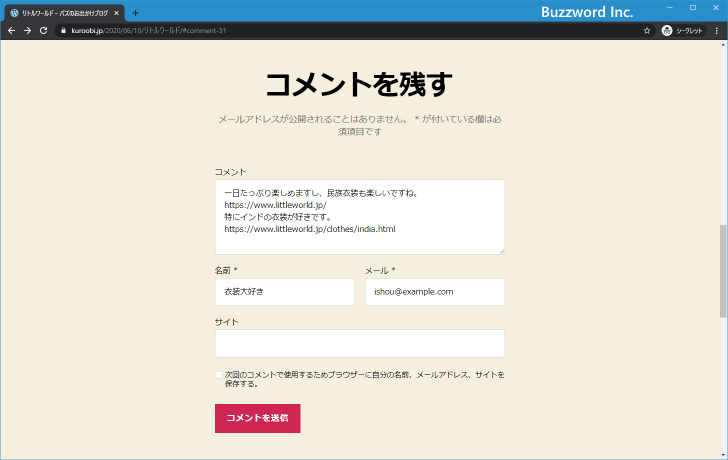Focus the メール input field
The image size is (728, 460).
(x=434, y=292)
